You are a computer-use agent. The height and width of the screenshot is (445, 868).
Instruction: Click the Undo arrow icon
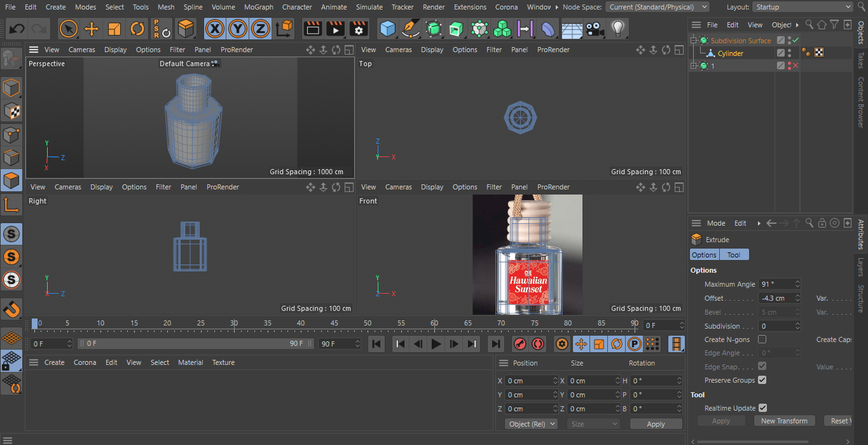click(17, 29)
